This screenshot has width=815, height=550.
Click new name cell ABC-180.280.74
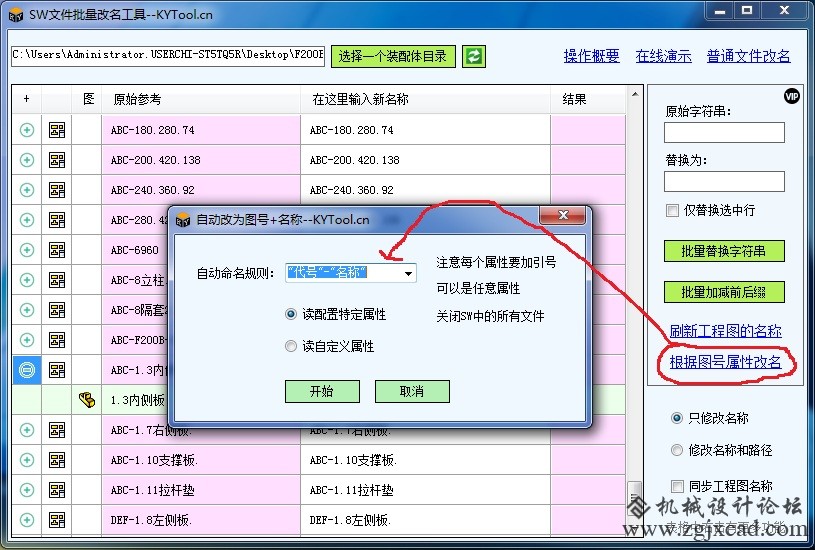coord(425,130)
